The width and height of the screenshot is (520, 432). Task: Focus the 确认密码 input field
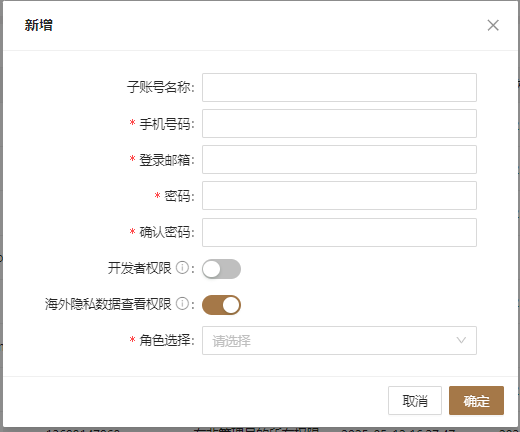point(339,232)
